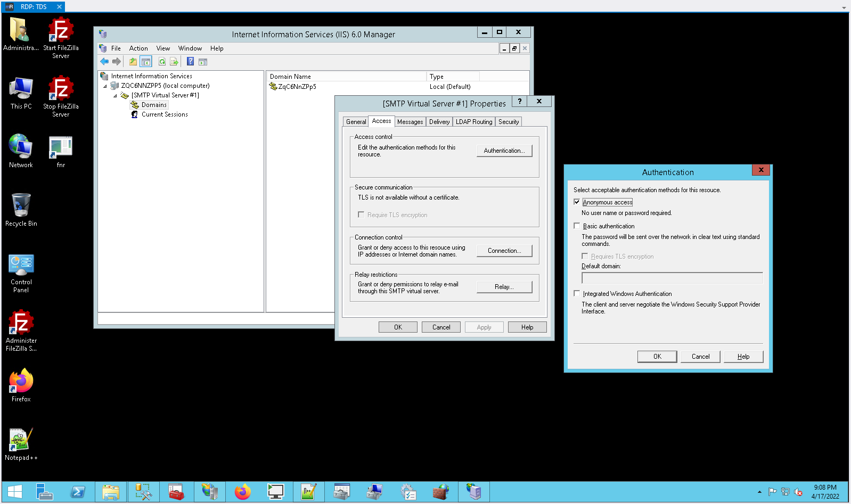The image size is (851, 504).
Task: Open the Action menu in IIS Manager
Action: click(x=138, y=48)
